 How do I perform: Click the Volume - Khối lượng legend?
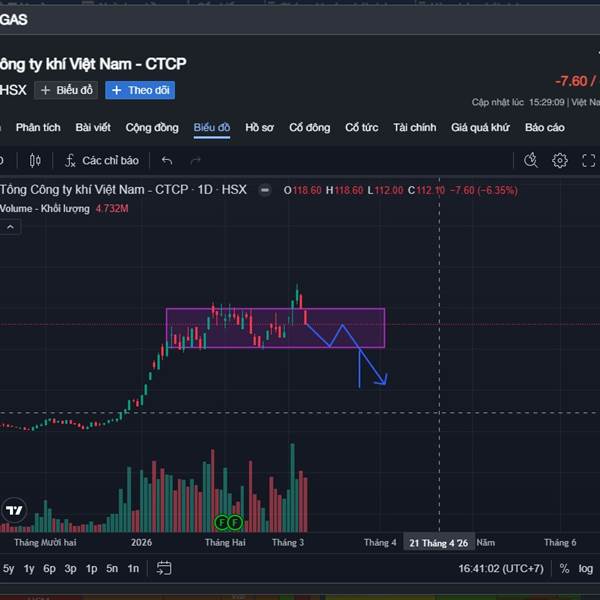click(45, 209)
